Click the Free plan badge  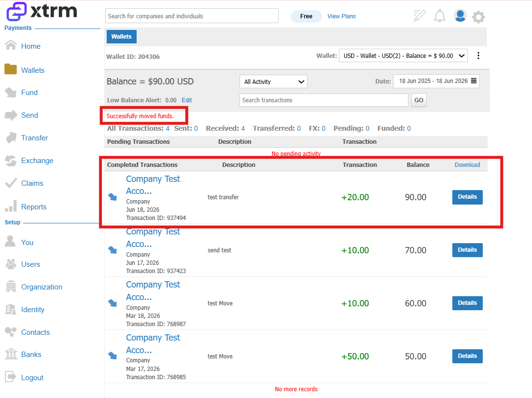pos(306,16)
